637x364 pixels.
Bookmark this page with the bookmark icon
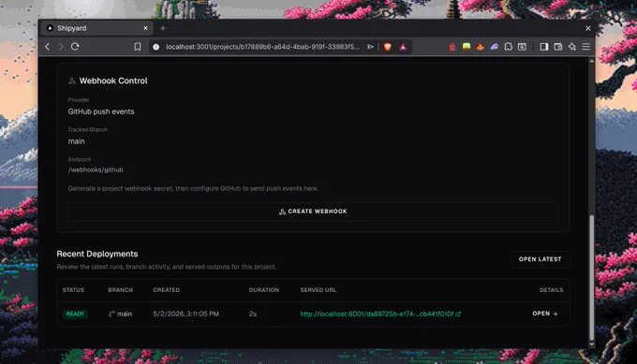click(x=138, y=47)
